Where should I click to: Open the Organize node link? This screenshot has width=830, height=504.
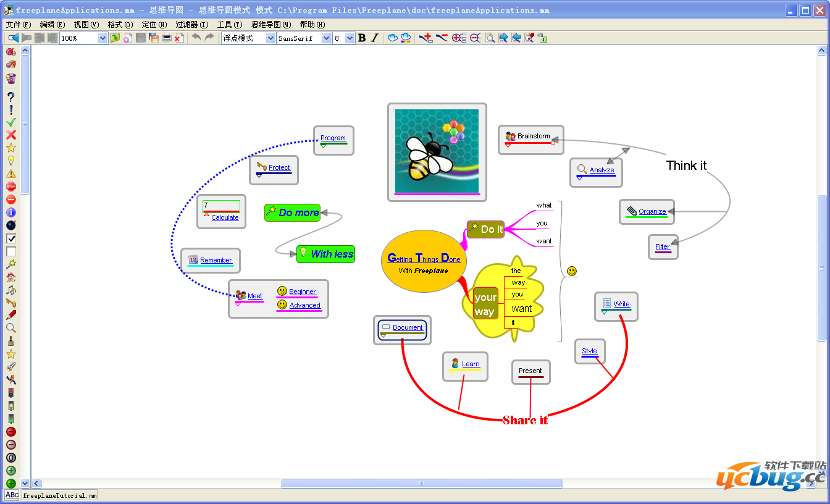click(x=652, y=211)
